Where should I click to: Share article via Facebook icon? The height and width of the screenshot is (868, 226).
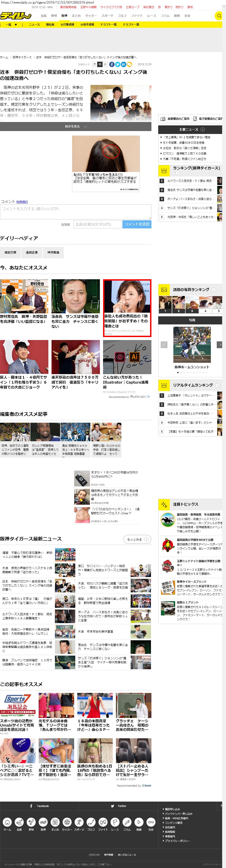pyautogui.click(x=112, y=64)
